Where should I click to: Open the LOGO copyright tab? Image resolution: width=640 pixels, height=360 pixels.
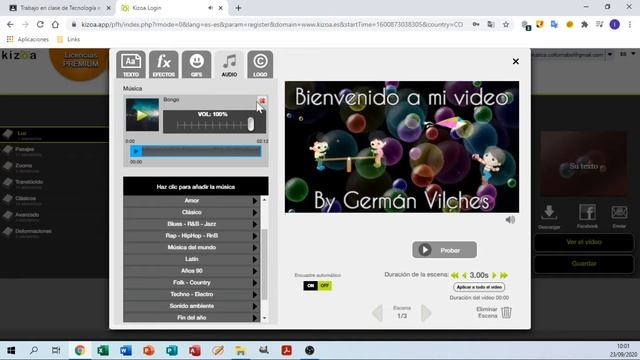260,64
